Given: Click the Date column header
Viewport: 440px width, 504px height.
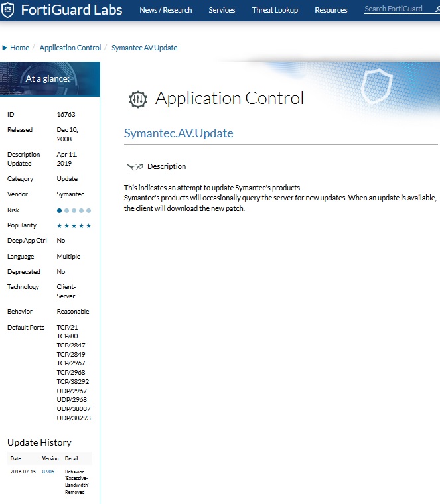Looking at the screenshot, I should [15, 458].
